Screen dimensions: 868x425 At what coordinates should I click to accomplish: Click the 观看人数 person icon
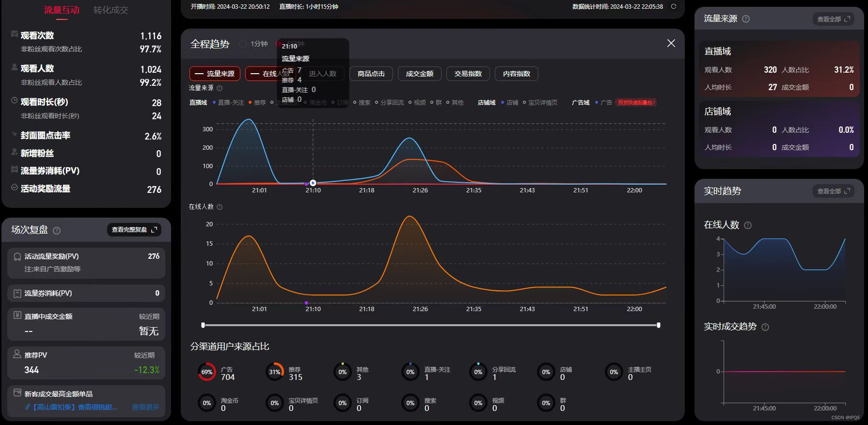click(15, 67)
